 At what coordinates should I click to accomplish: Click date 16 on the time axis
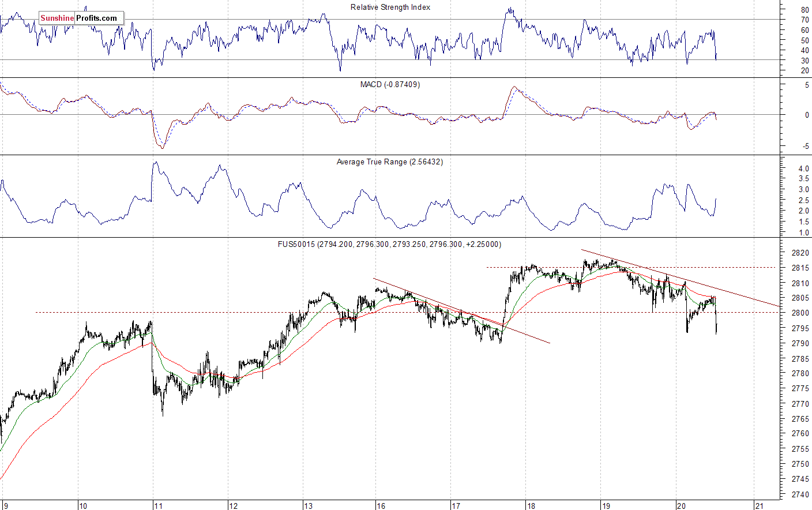[381, 506]
